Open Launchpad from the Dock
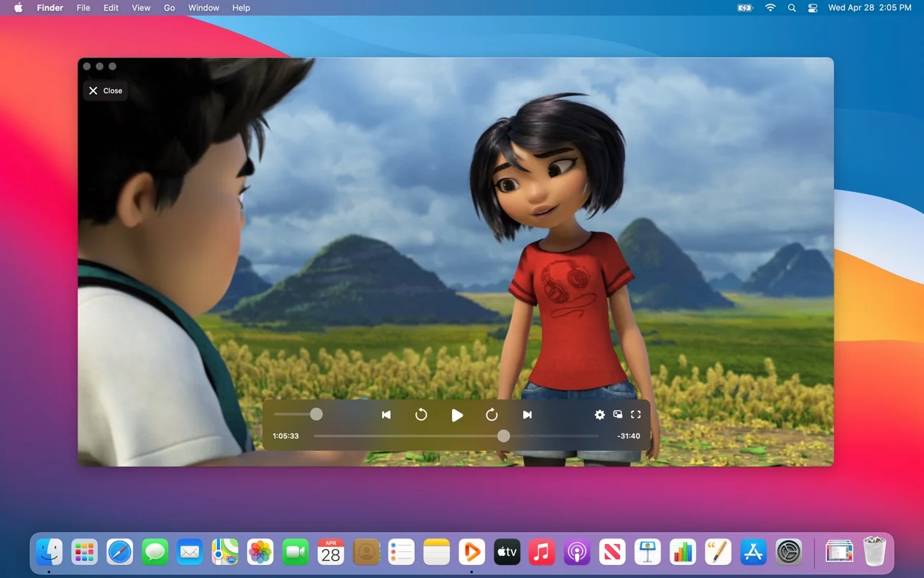The height and width of the screenshot is (578, 924). point(84,552)
